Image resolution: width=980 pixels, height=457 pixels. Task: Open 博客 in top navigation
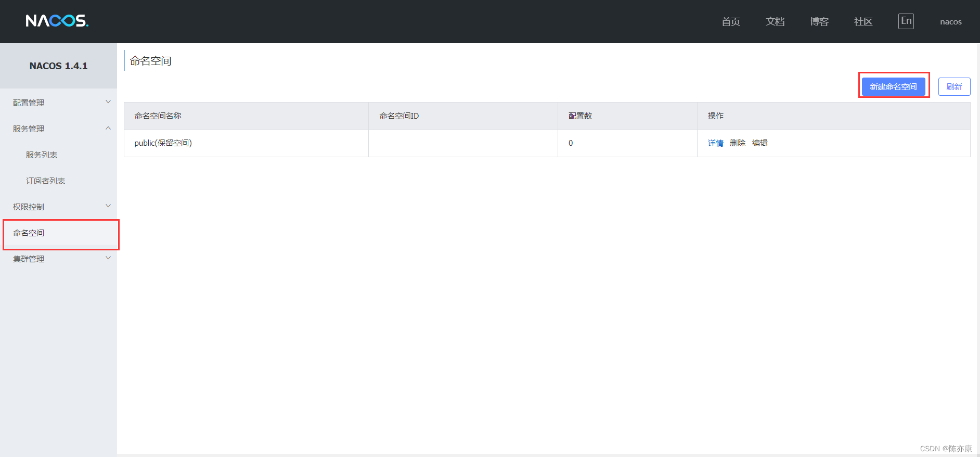pos(819,21)
